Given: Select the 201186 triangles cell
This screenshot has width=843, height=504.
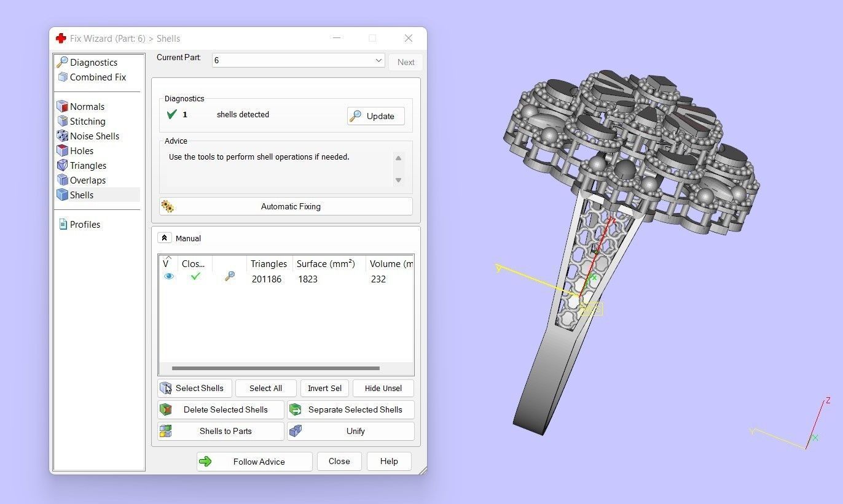Looking at the screenshot, I should click(x=267, y=279).
